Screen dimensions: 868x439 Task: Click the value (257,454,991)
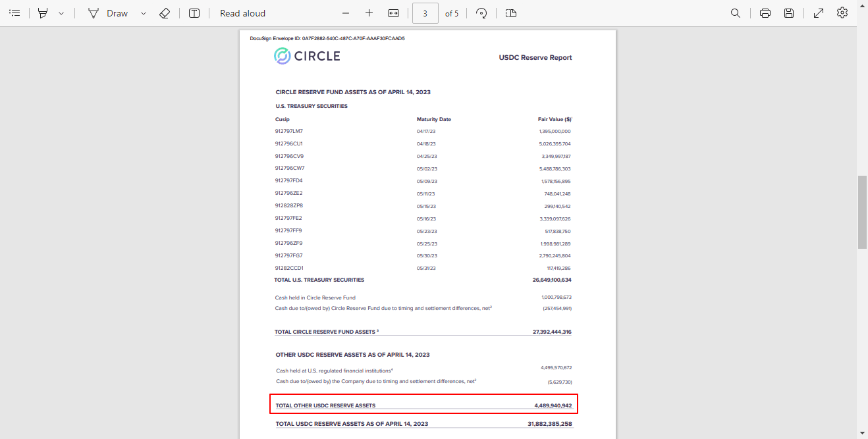coord(556,308)
